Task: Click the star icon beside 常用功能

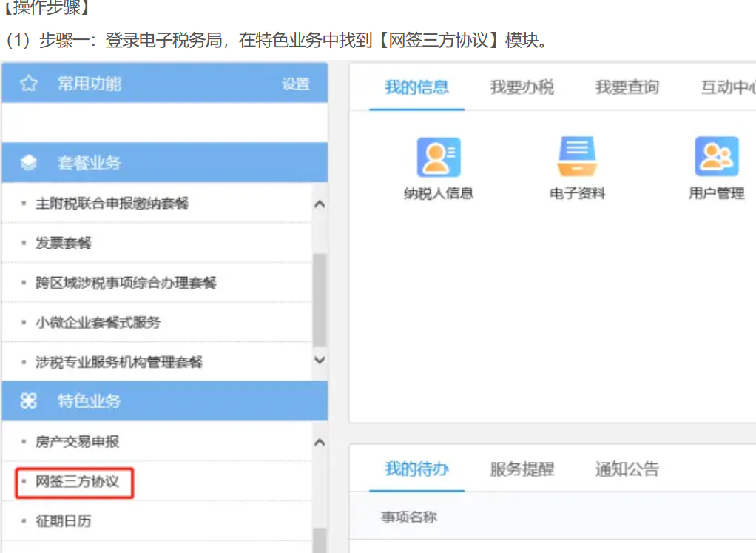Action: [28, 84]
